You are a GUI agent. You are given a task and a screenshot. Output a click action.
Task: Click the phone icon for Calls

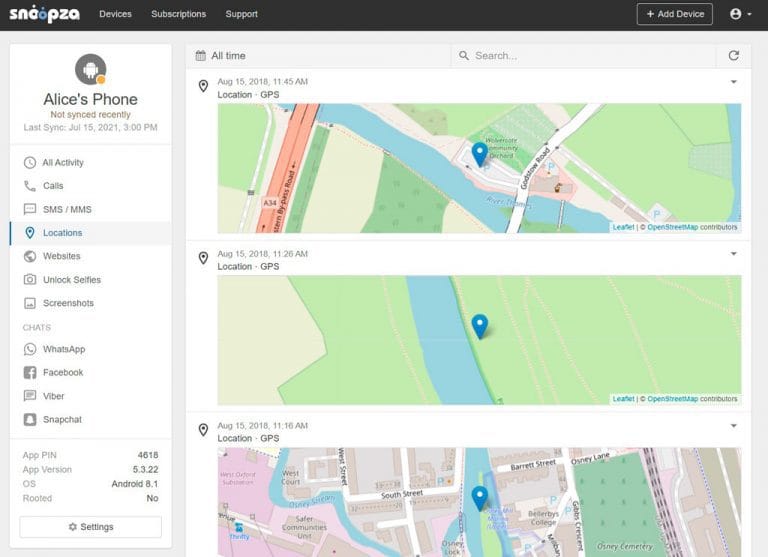(30, 186)
